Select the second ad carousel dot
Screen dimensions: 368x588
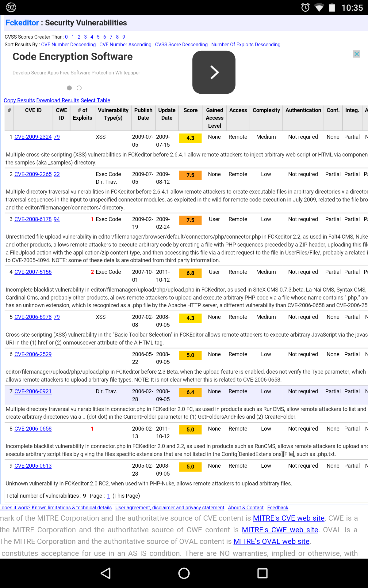point(79,88)
